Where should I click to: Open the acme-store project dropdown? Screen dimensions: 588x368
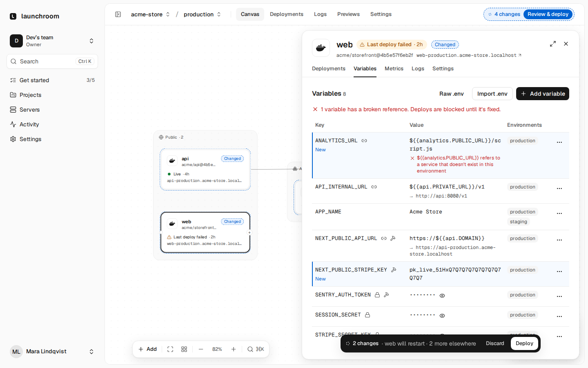coord(150,14)
